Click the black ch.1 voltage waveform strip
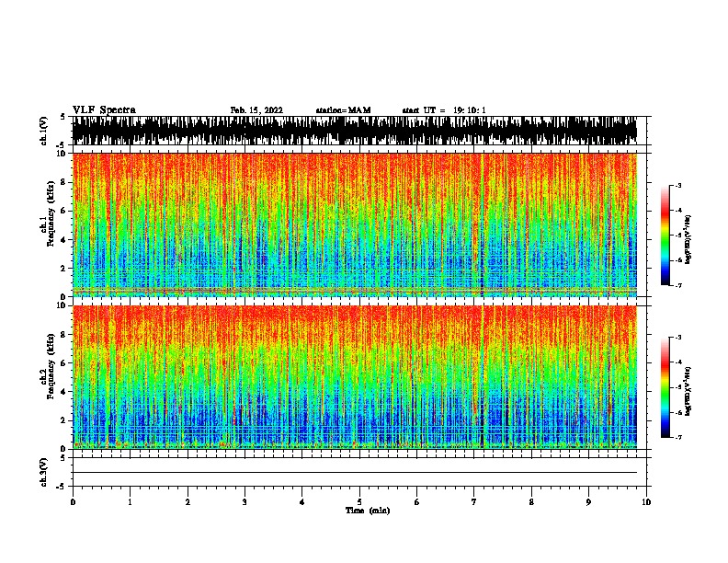The height and width of the screenshot is (563, 728). [x=355, y=131]
